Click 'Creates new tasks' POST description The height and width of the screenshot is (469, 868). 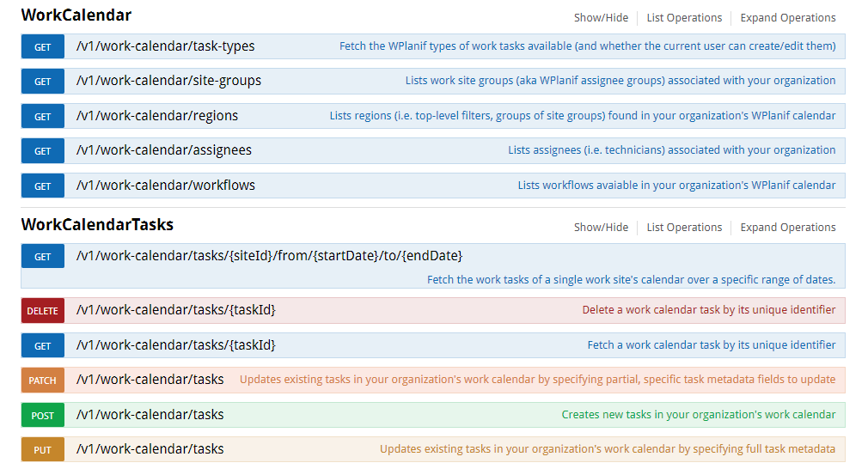[698, 415]
